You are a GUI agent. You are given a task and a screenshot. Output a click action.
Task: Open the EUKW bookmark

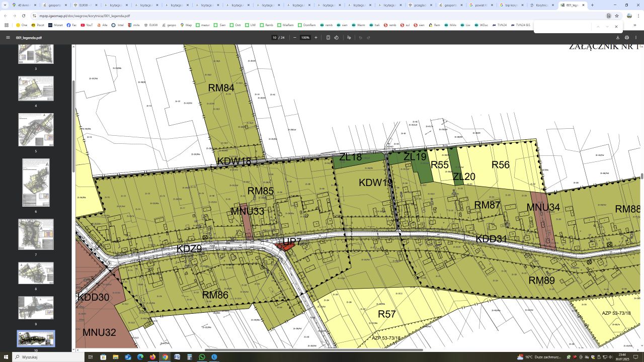[x=150, y=25]
